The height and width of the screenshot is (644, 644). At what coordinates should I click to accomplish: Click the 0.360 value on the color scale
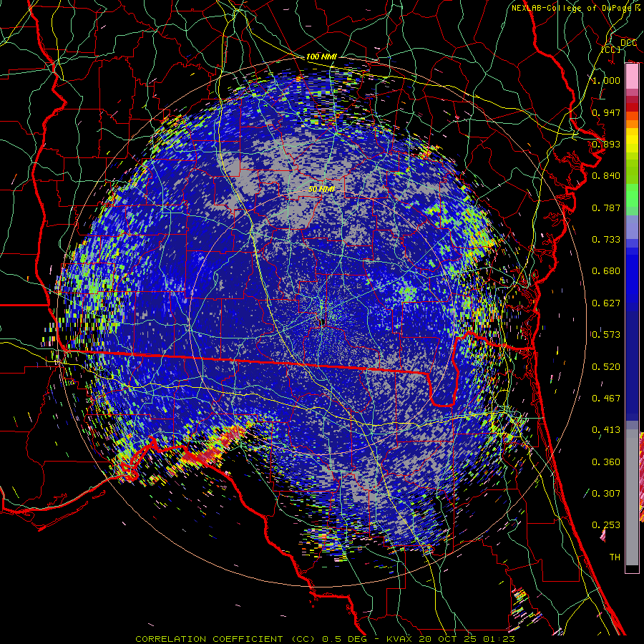[x=606, y=462]
